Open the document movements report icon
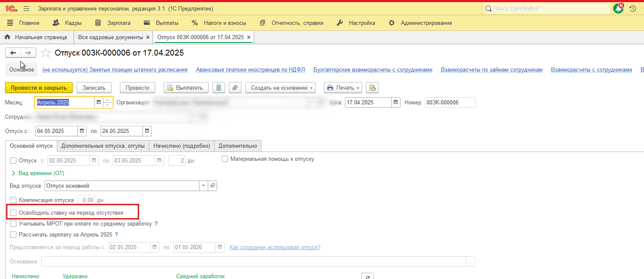 click(x=217, y=88)
